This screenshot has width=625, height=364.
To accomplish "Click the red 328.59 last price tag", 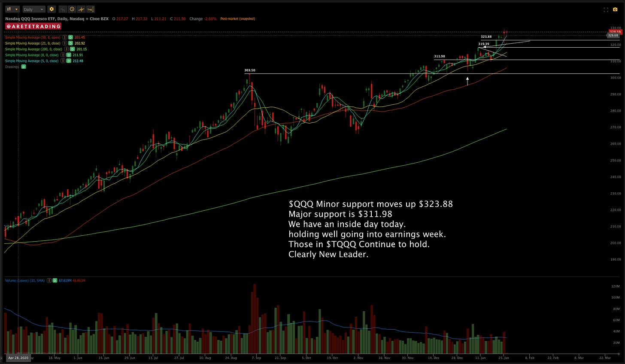I will [615, 32].
